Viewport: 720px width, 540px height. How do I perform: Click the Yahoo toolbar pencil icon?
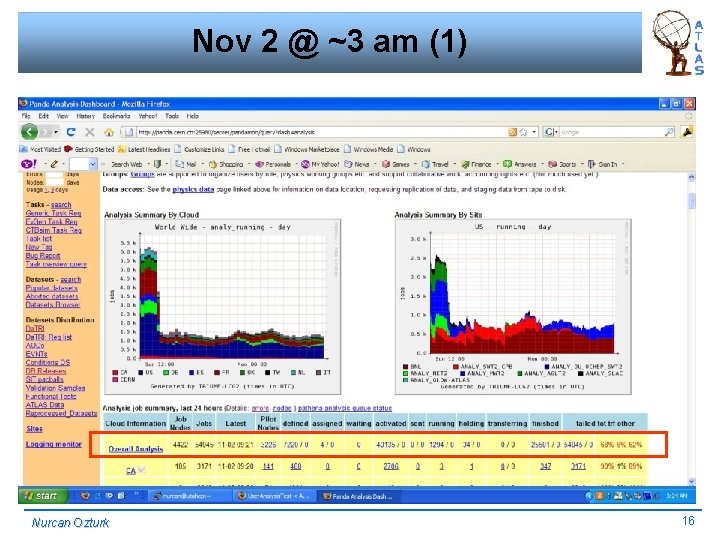pos(54,164)
